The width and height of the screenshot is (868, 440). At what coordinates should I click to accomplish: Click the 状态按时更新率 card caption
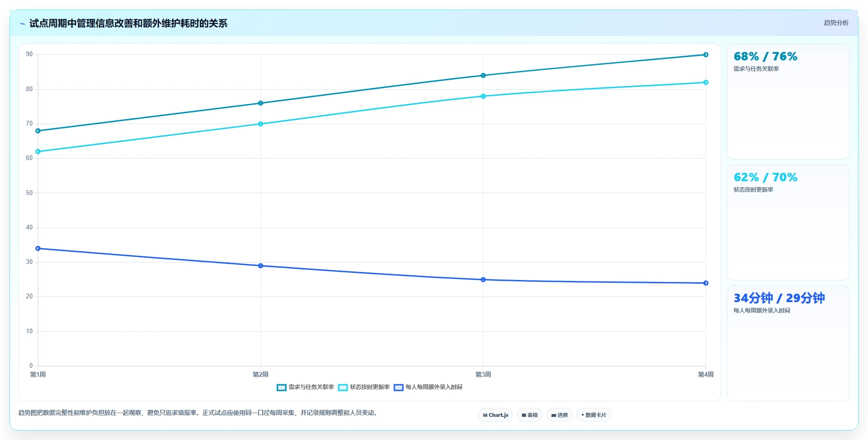[x=753, y=190]
